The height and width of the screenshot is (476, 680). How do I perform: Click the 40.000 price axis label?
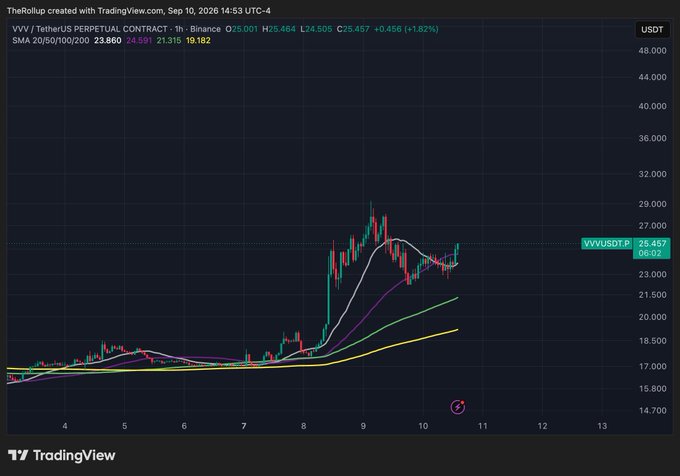click(652, 106)
